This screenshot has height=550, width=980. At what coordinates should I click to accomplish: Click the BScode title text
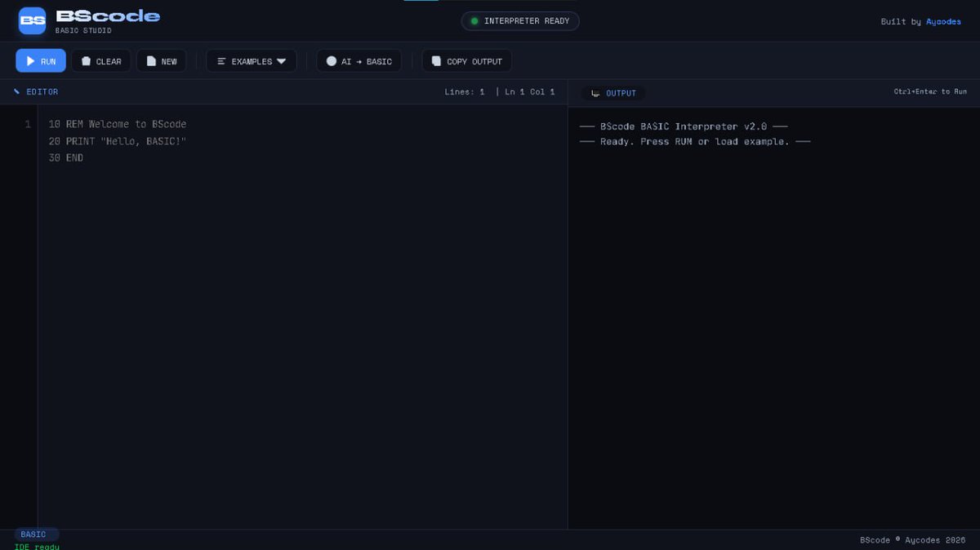click(108, 16)
